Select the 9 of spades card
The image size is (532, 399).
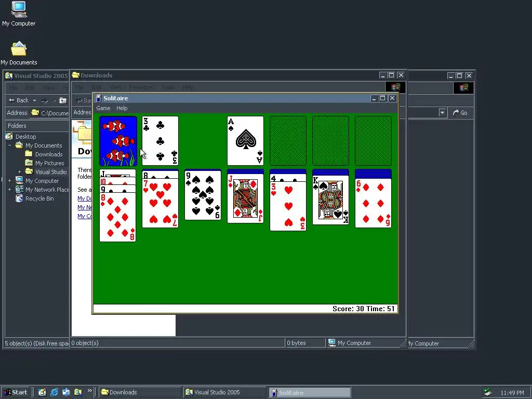point(203,195)
